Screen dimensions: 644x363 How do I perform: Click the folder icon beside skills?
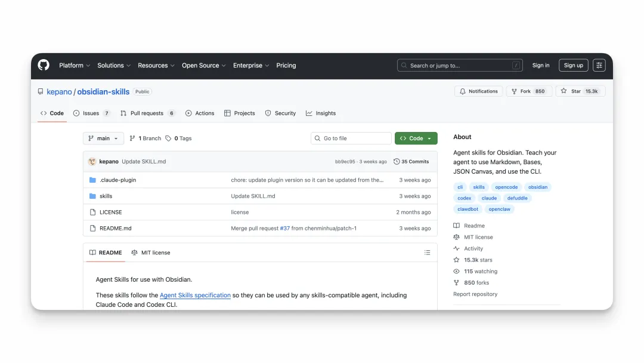coord(92,196)
